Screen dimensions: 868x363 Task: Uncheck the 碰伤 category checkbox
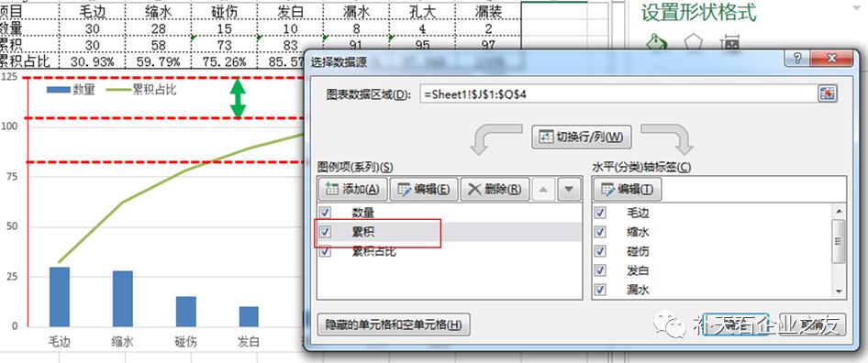tap(601, 251)
